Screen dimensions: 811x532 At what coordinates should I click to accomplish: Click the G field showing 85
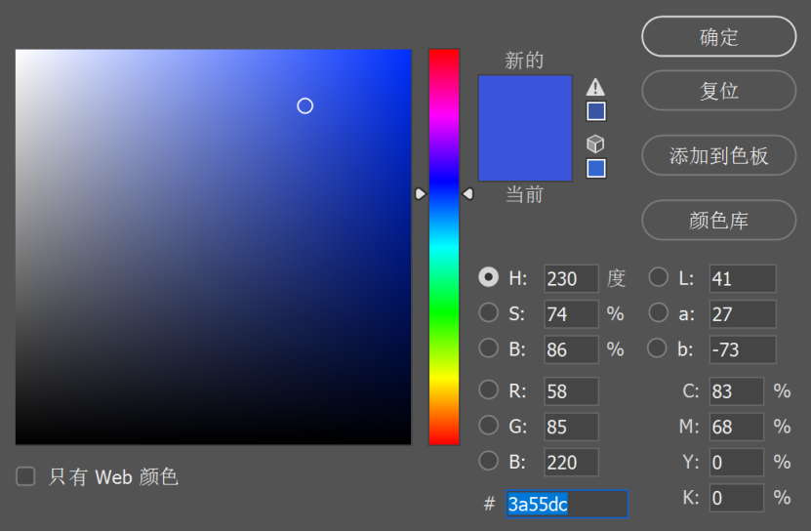coord(571,427)
